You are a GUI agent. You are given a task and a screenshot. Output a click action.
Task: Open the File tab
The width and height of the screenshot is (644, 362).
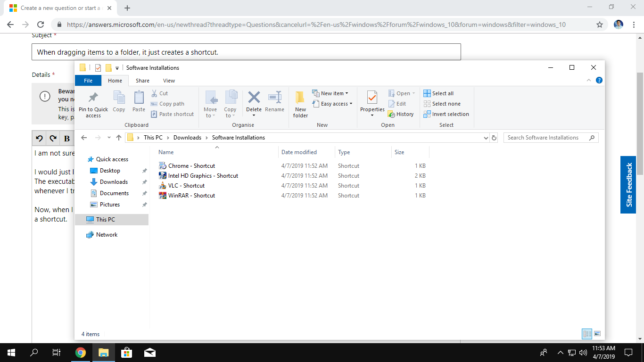88,81
